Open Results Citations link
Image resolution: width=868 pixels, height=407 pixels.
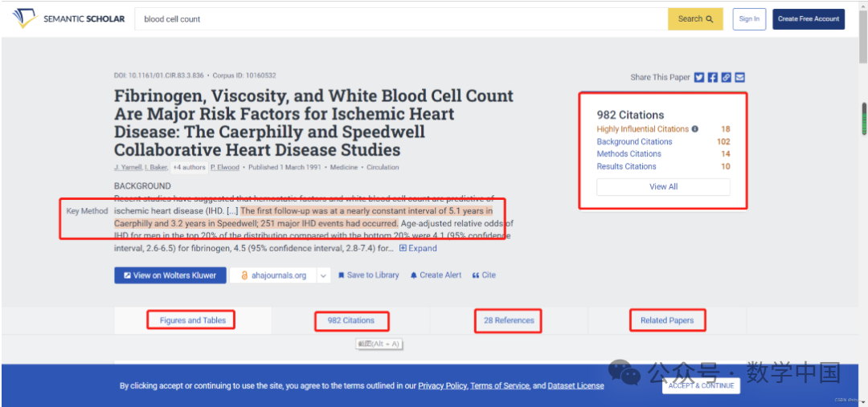coord(626,166)
